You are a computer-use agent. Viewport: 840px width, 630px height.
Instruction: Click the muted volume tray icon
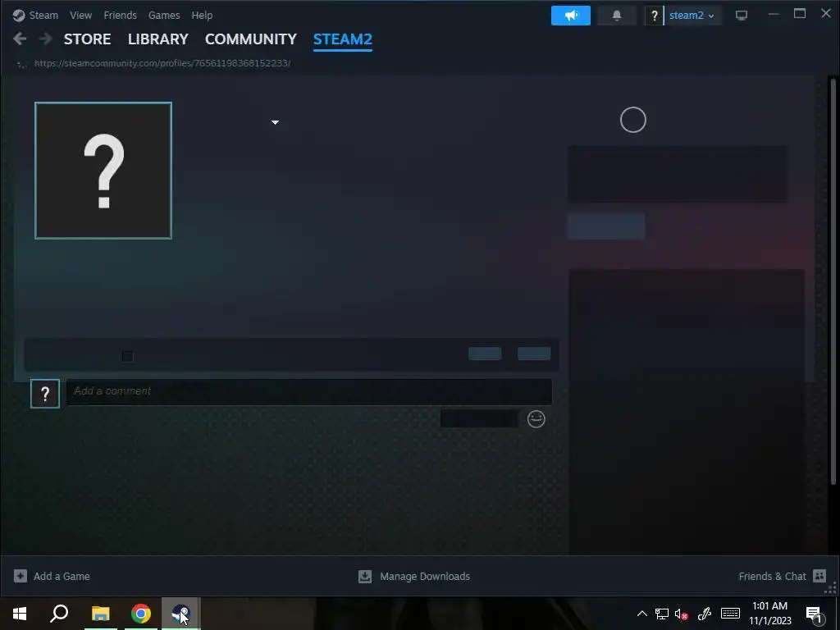coord(682,614)
